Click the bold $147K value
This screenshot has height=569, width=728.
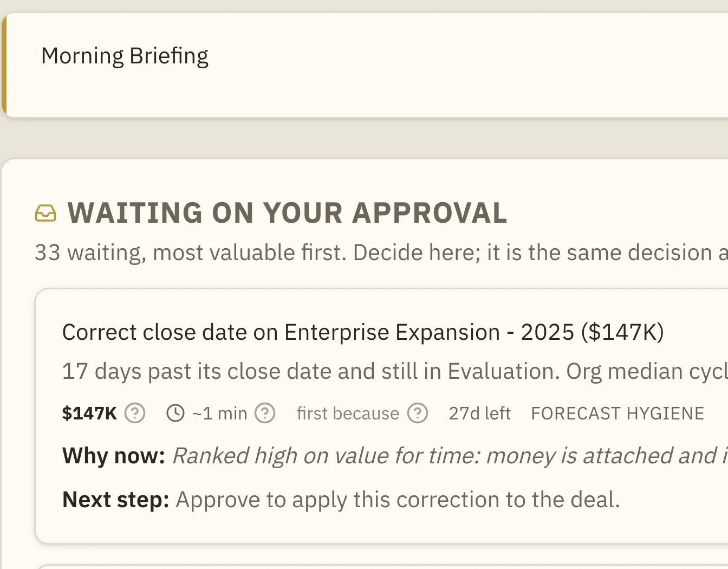89,413
